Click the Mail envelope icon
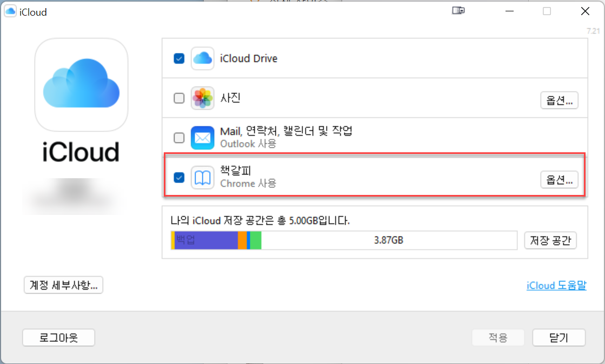The image size is (605, 364). tap(203, 138)
